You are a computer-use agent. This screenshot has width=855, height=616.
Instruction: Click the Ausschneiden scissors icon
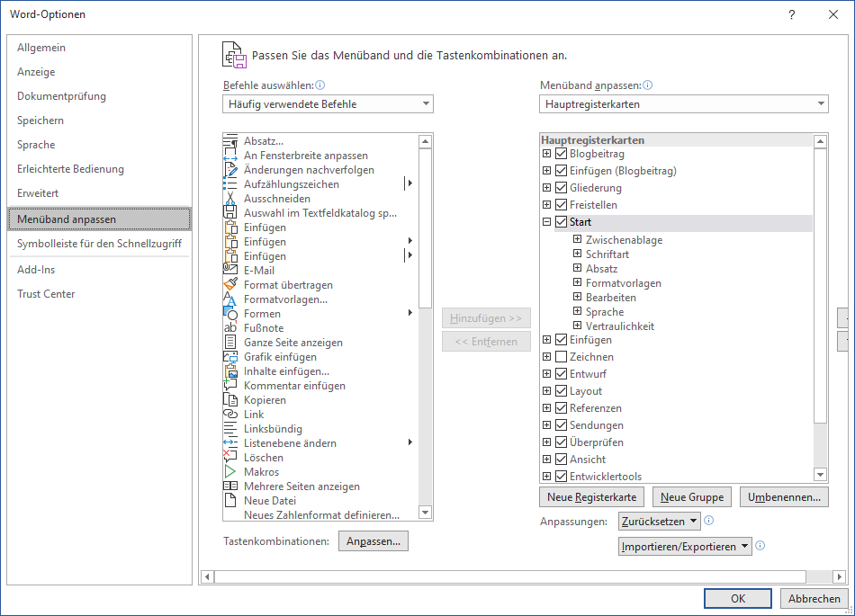point(230,198)
